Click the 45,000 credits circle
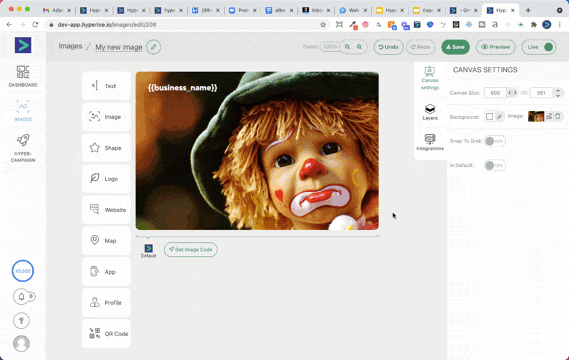Viewport: 569px width, 360px height. tap(22, 271)
